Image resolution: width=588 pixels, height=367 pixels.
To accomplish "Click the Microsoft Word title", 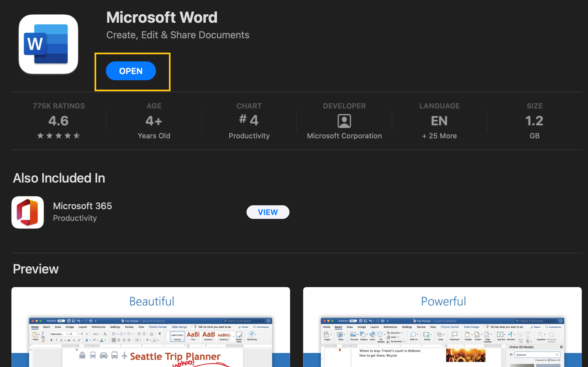I will 162,17.
